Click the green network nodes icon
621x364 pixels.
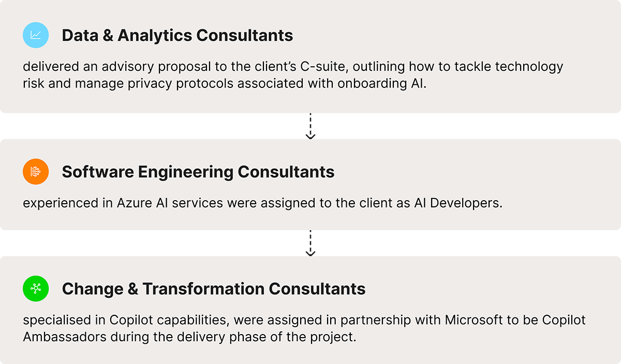tap(36, 289)
